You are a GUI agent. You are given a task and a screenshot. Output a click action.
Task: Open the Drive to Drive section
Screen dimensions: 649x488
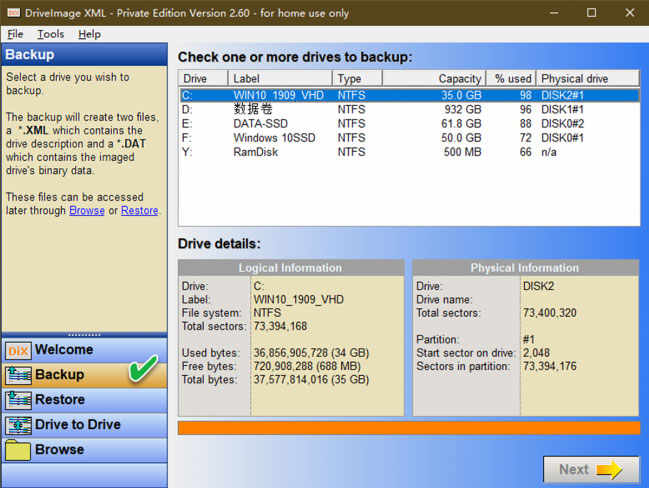[85, 425]
